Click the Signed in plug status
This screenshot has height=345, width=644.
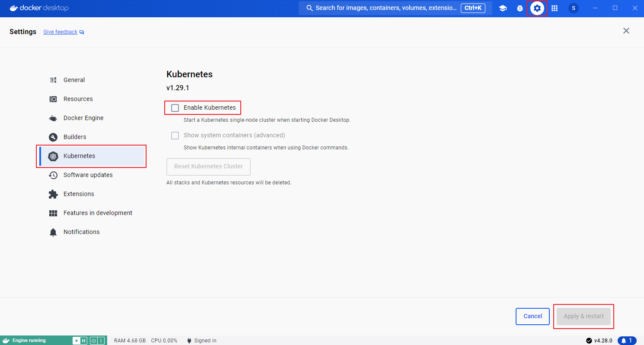[201, 341]
